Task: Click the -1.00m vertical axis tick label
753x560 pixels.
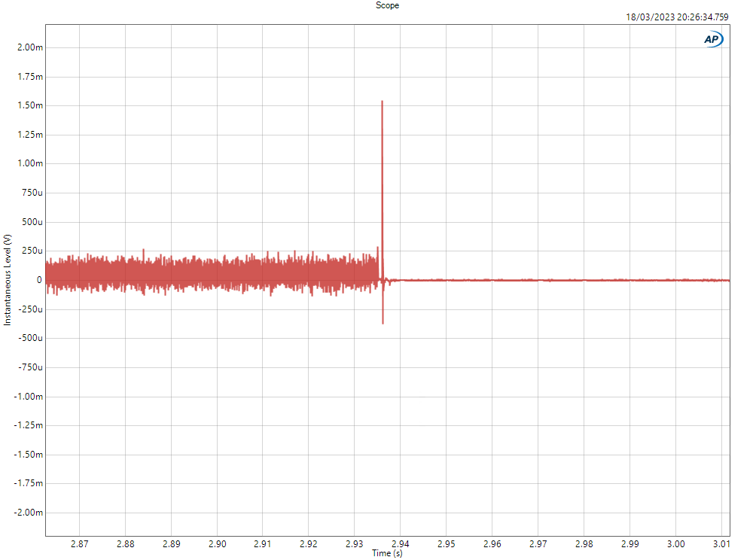Action: [28, 397]
